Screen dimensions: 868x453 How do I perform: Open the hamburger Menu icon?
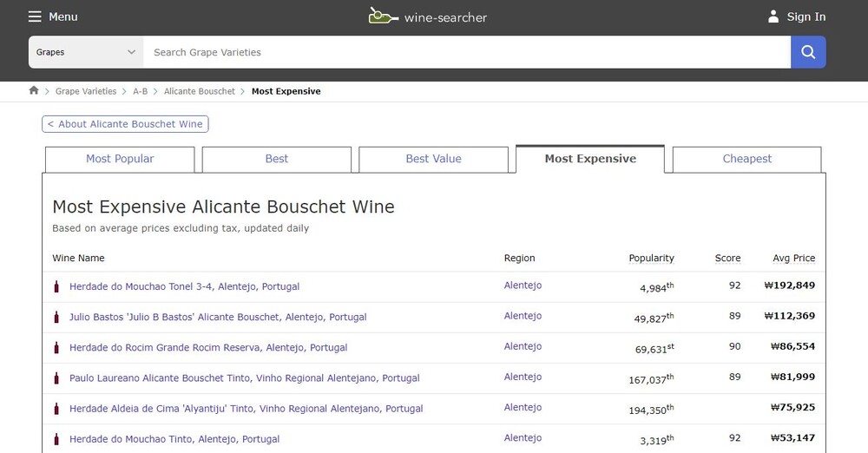pos(35,16)
